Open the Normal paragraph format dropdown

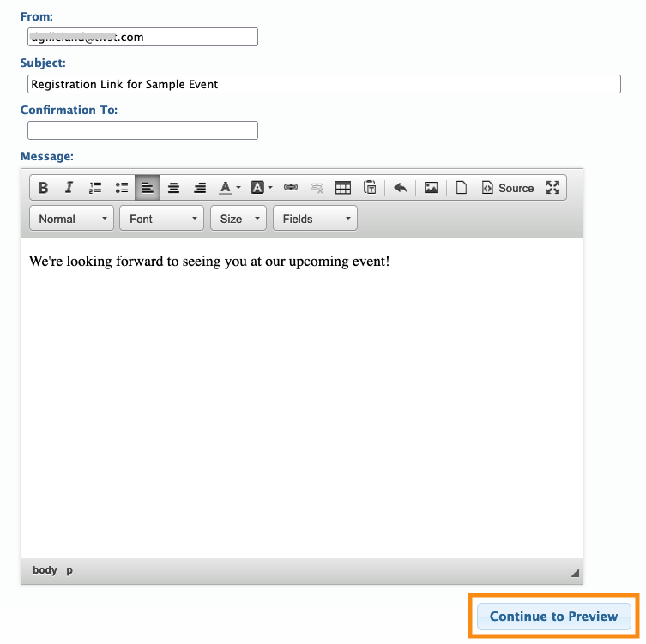[x=72, y=219]
